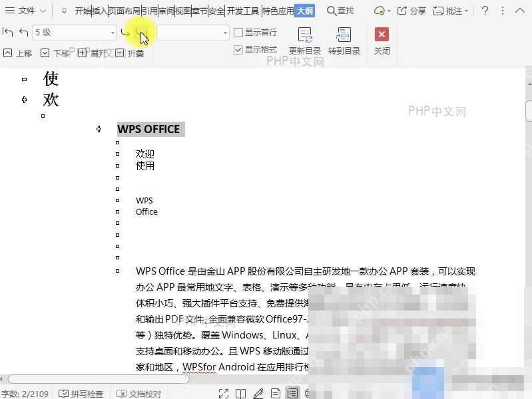Open the 开始 tab
Viewport: 532px width, 399px height.
(83, 11)
